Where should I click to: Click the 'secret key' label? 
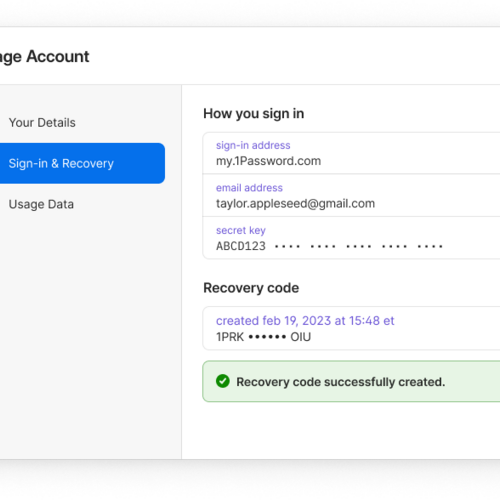[x=241, y=230]
